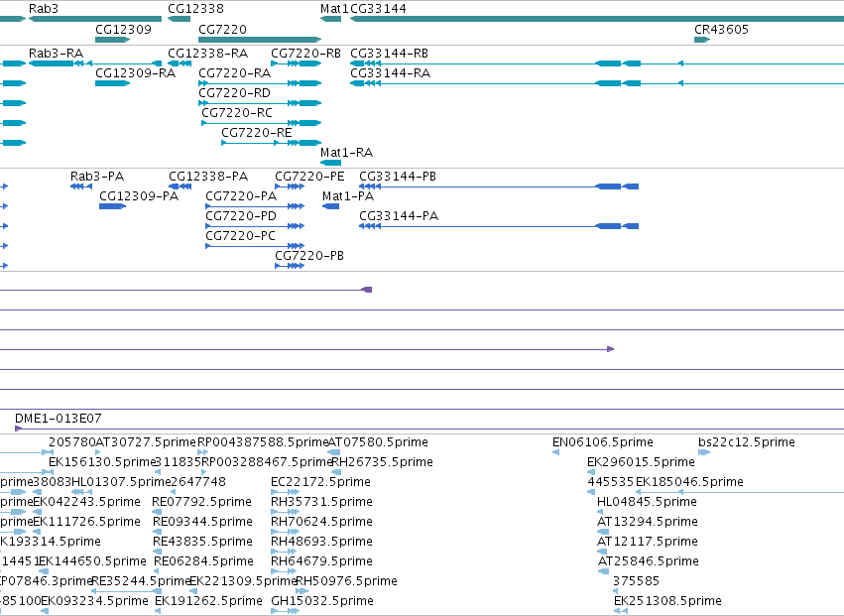Select the EK111726.5prime EST
This screenshot has height=616, width=844.
pyautogui.click(x=37, y=532)
